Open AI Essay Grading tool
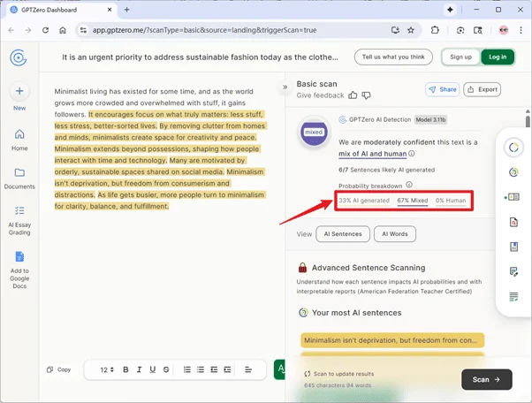 19,220
